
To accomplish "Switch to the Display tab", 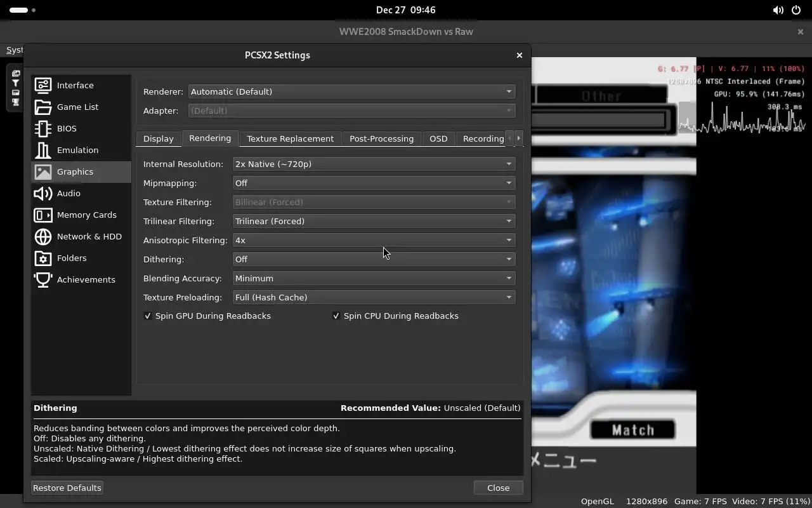I will [x=158, y=138].
